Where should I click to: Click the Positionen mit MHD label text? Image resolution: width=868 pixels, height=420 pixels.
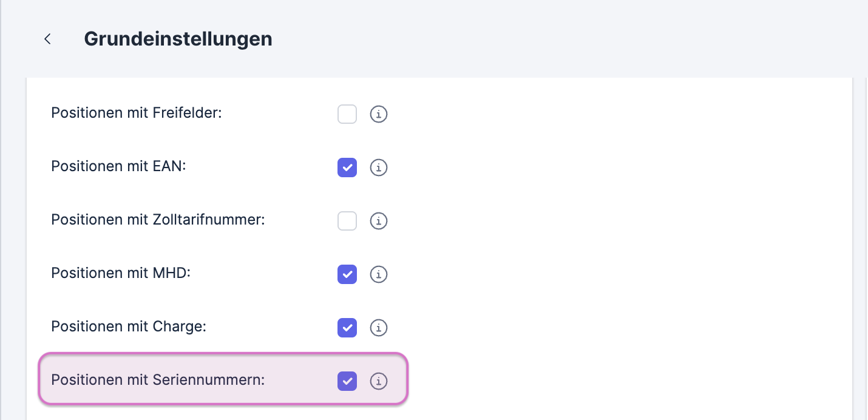coord(120,273)
